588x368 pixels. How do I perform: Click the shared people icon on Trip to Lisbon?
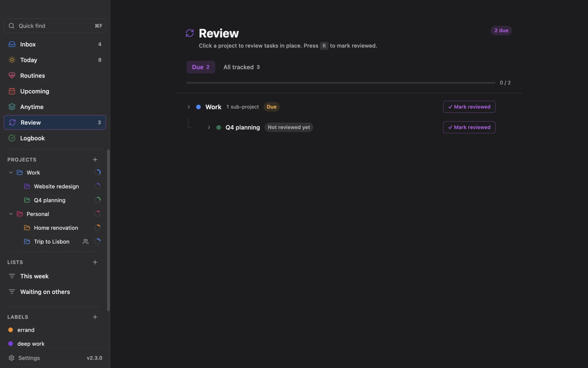[x=86, y=241]
